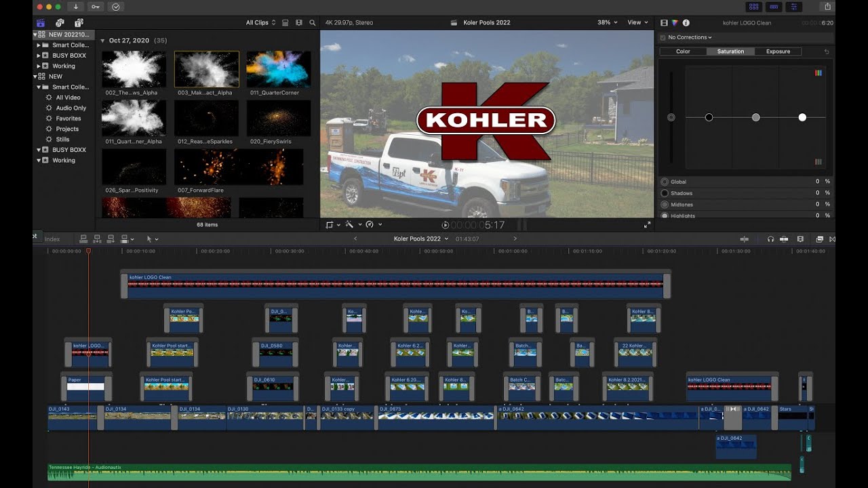
Task: Select the 007_ForwardFlare clip thumbnail
Action: tap(239, 167)
